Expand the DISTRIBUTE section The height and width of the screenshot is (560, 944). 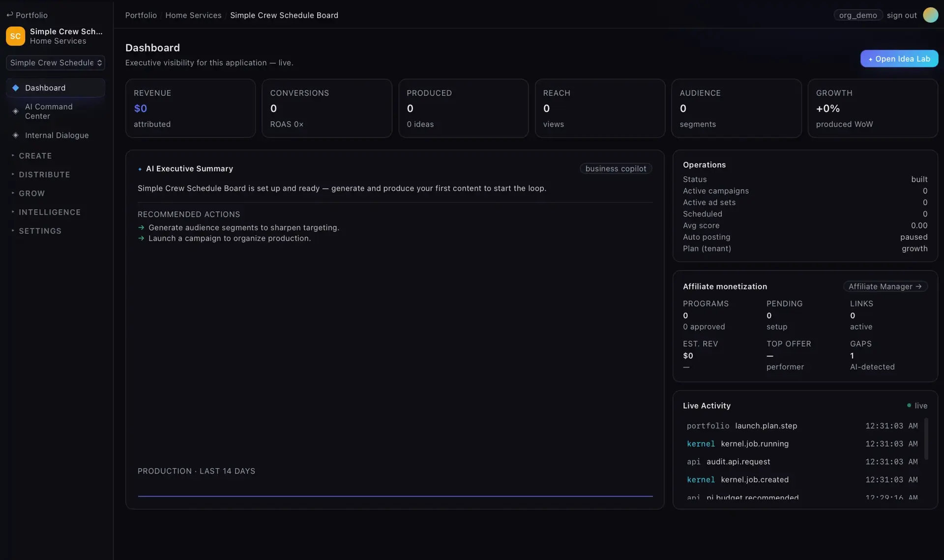[44, 174]
